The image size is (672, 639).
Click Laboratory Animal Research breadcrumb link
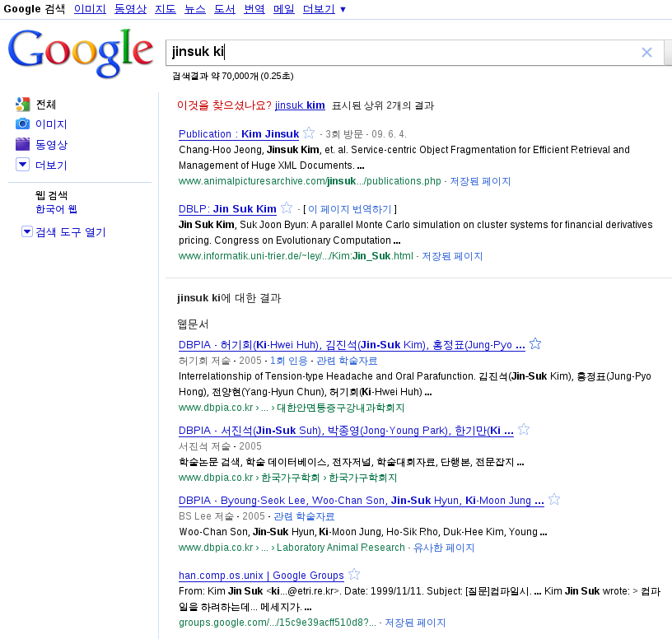[x=341, y=548]
